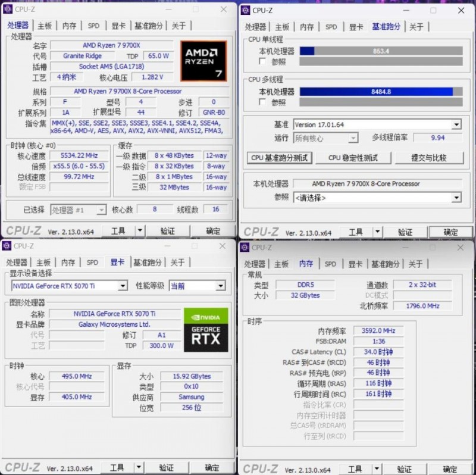Close the benchmark CPU-Z window
The height and width of the screenshot is (475, 476).
pyautogui.click(x=461, y=10)
